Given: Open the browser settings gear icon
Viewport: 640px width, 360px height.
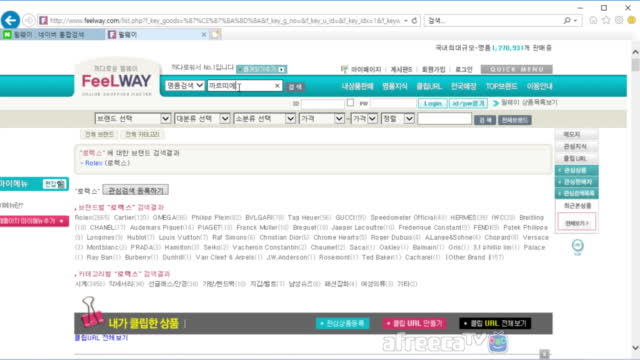Looking at the screenshot, I should (619, 20).
